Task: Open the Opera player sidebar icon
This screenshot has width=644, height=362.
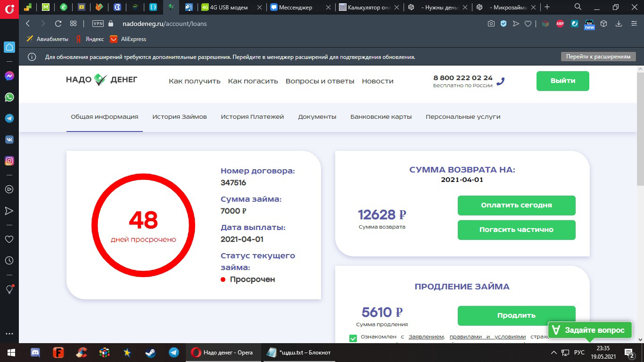Action: pos(9,189)
